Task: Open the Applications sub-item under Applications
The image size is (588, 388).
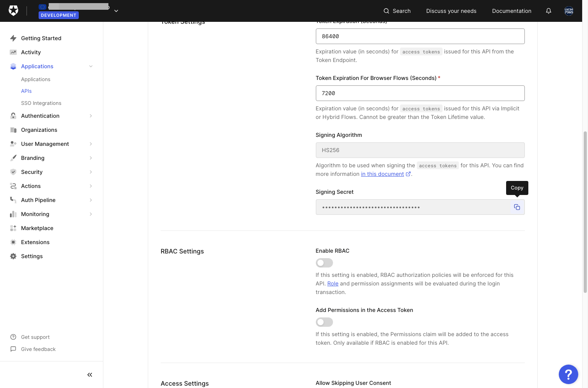Action: 36,79
